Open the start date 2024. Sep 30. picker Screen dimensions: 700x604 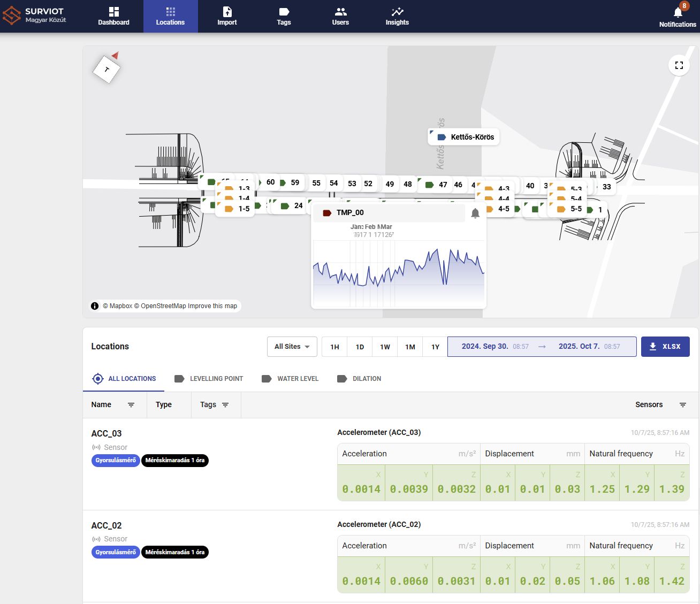click(x=485, y=347)
